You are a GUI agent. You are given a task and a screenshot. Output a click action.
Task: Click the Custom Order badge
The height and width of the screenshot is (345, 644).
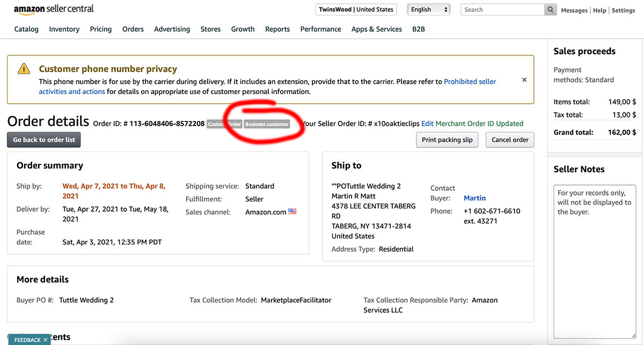tap(224, 124)
